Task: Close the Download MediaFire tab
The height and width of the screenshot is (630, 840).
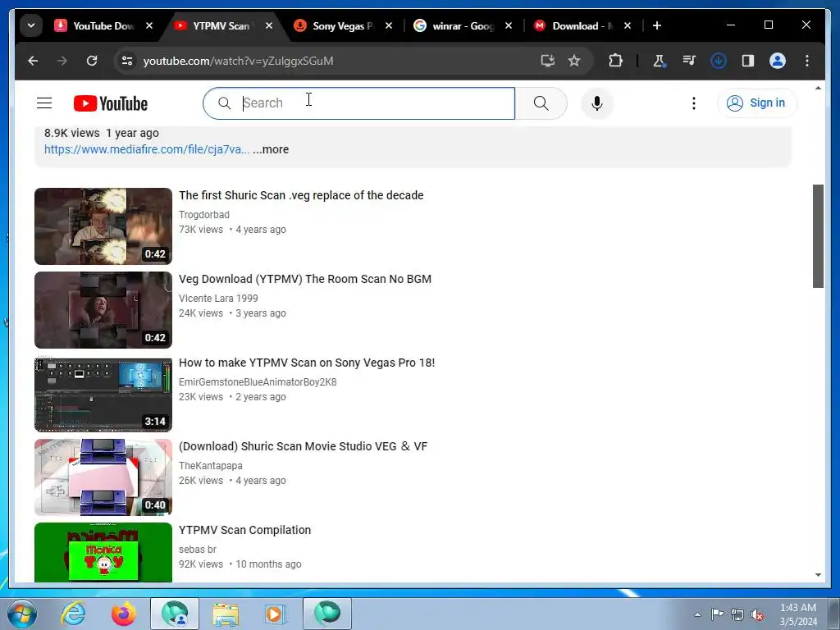Action: [x=628, y=25]
